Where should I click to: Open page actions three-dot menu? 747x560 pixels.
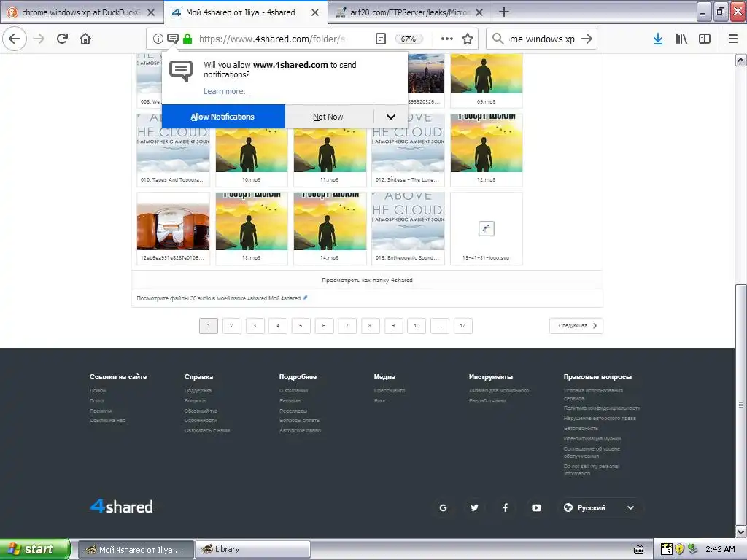(446, 39)
